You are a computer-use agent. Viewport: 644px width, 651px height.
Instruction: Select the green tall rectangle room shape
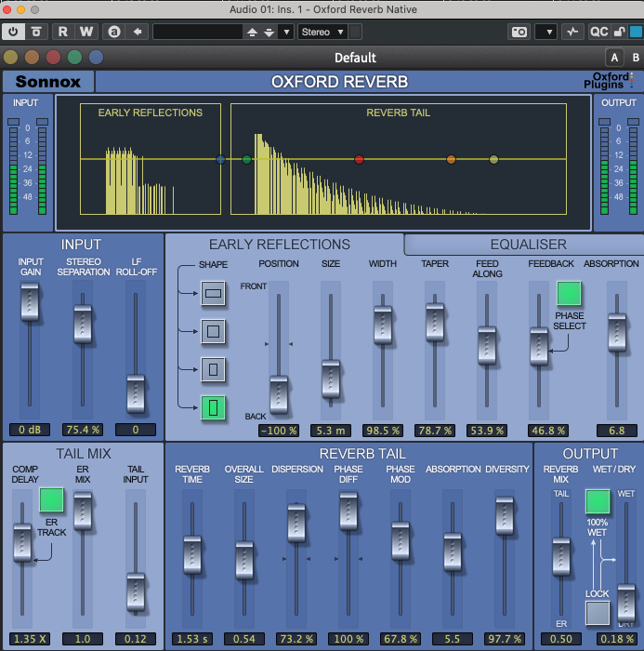pos(214,407)
